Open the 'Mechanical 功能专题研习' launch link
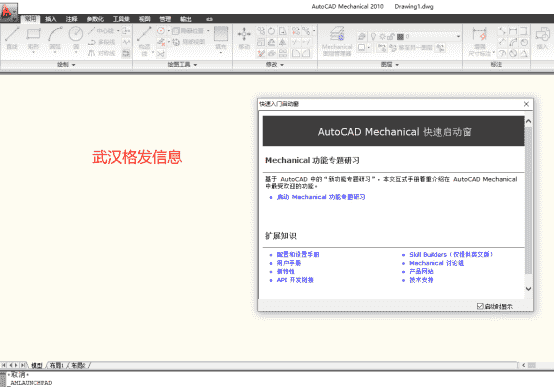Viewport: 554px width, 387px height. click(x=321, y=197)
